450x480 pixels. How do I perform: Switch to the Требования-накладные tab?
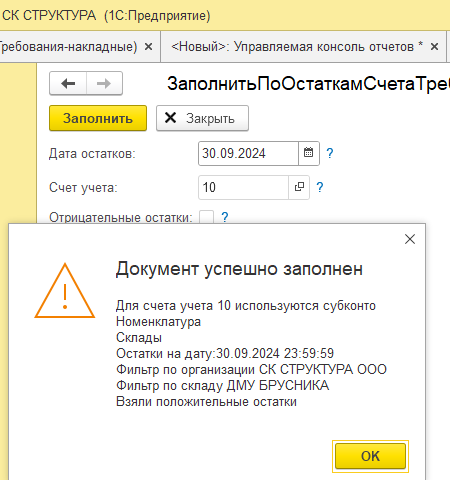(68, 47)
